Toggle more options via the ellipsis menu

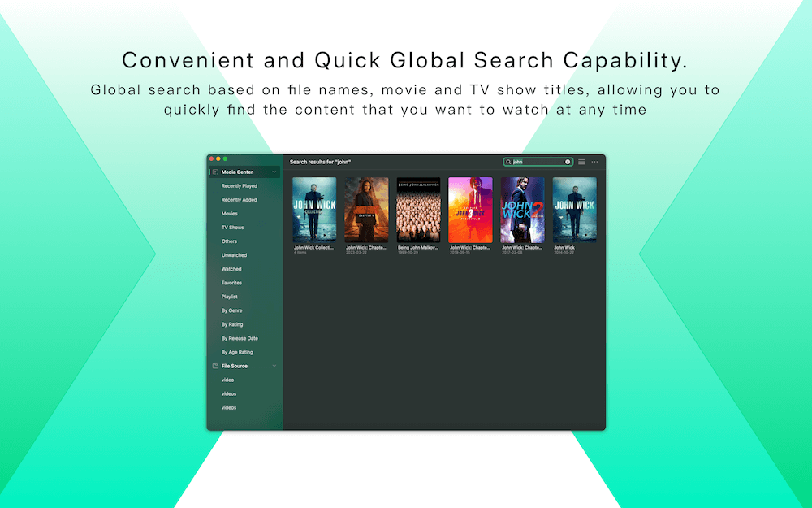click(x=594, y=162)
